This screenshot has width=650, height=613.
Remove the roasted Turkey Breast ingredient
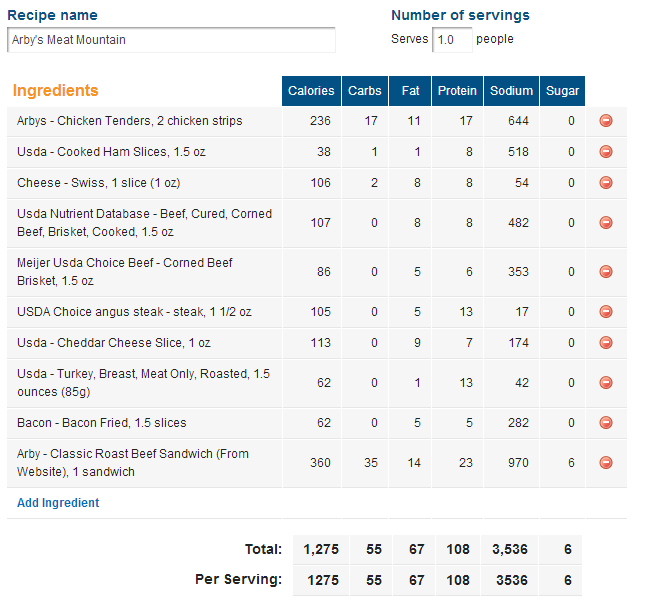[606, 382]
